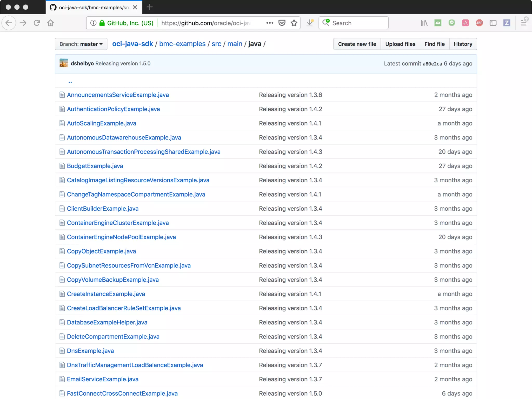The height and width of the screenshot is (399, 532).
Task: Expand the Branch: master dropdown
Action: pyautogui.click(x=81, y=44)
